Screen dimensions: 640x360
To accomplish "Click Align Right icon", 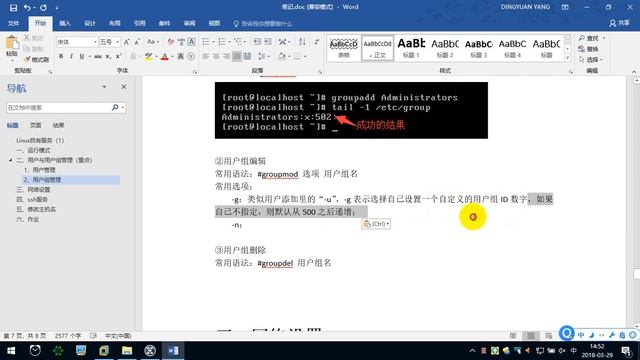I will coord(226,56).
